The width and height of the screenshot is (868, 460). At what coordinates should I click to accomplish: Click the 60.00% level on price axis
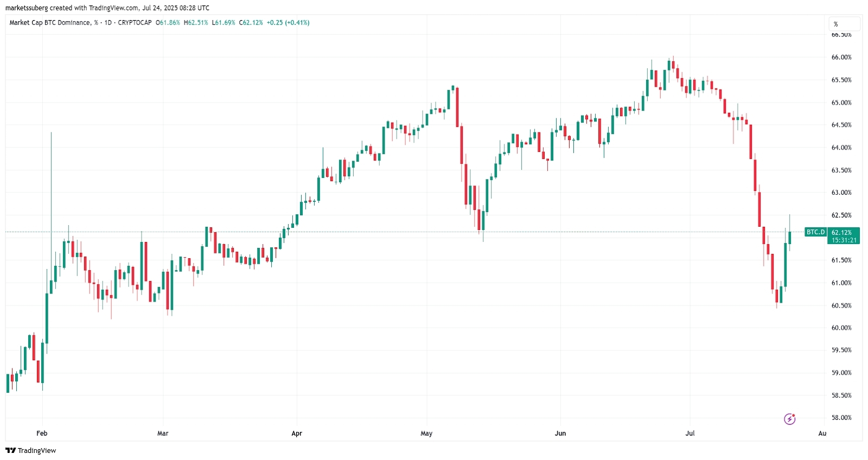tap(841, 328)
